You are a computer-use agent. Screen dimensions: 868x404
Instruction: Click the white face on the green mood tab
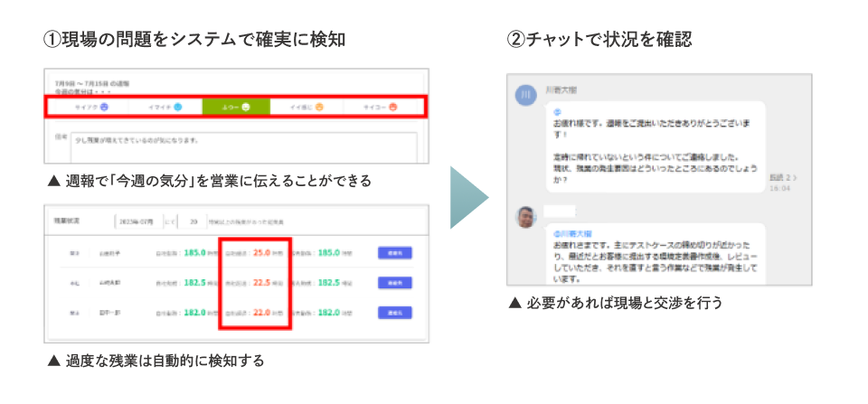pyautogui.click(x=246, y=107)
